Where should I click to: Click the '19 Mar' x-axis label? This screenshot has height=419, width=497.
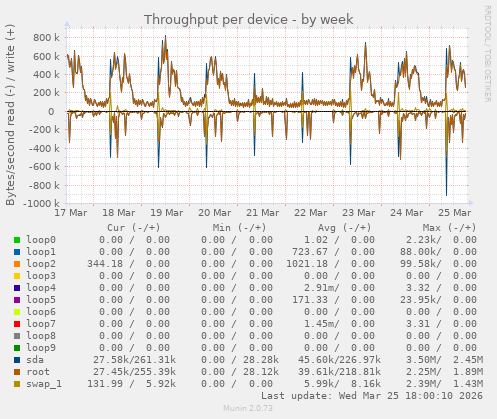167,213
